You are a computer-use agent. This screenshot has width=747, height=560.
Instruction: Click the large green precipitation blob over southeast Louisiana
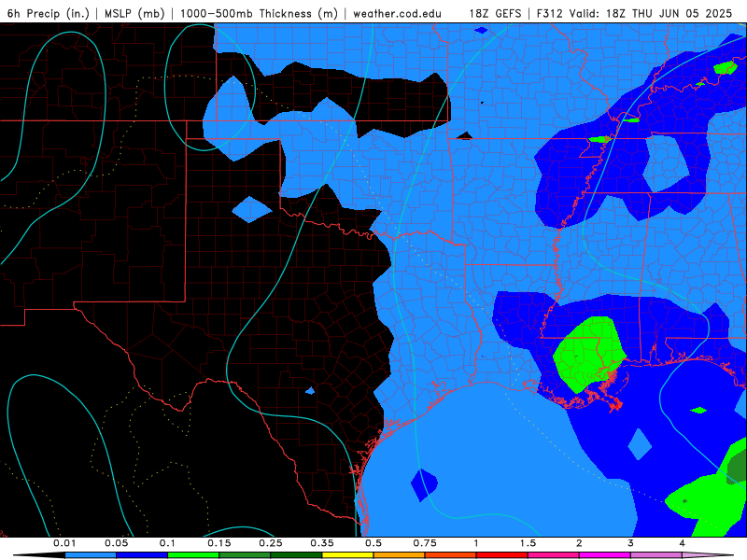[589, 354]
